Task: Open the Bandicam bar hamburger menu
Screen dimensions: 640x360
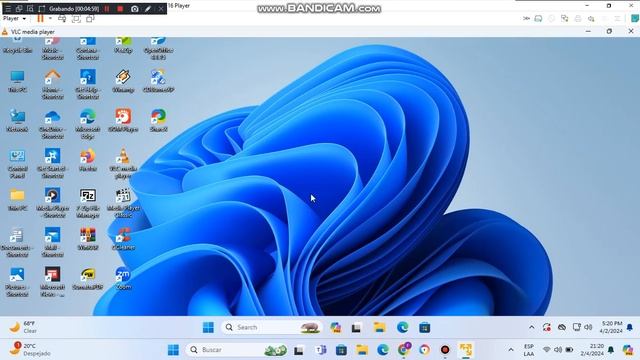Action: click(x=8, y=9)
